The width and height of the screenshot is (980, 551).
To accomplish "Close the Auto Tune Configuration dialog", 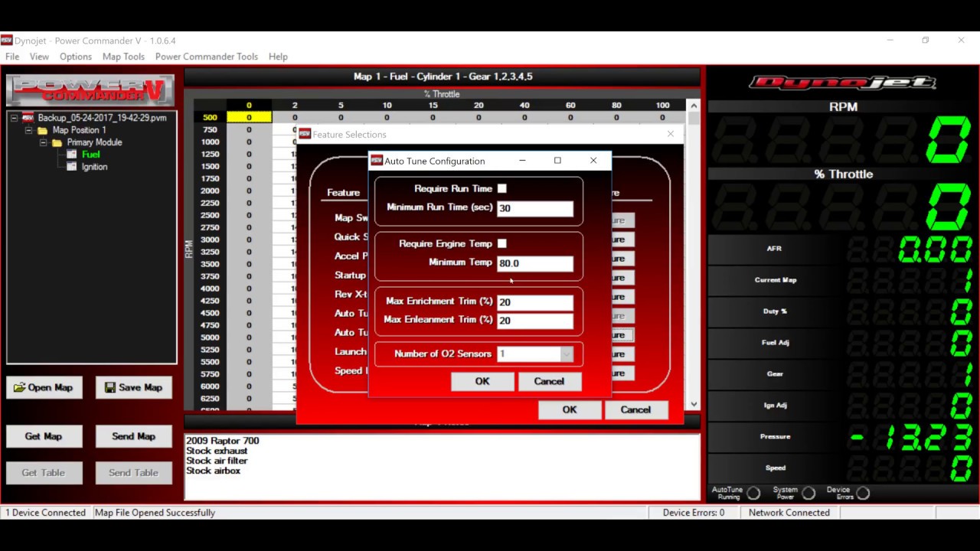I will click(x=593, y=161).
